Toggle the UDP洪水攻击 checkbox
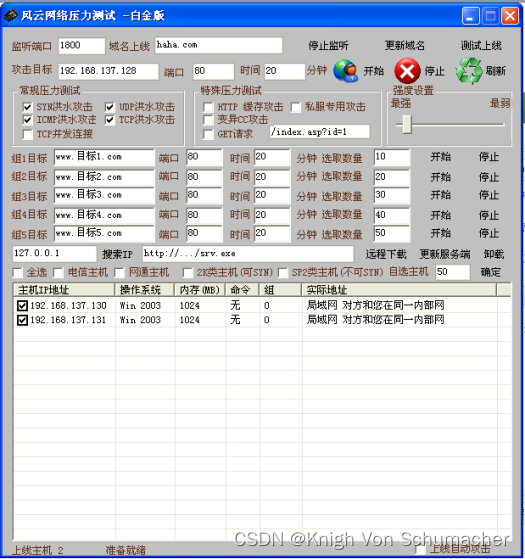 (x=110, y=107)
